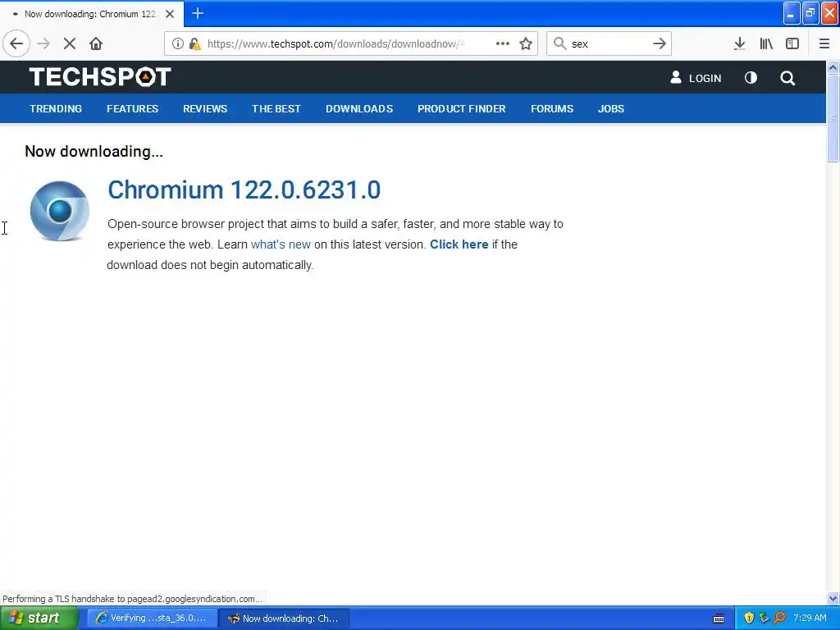
Task: Open the browser home page icon
Action: pyautogui.click(x=96, y=43)
